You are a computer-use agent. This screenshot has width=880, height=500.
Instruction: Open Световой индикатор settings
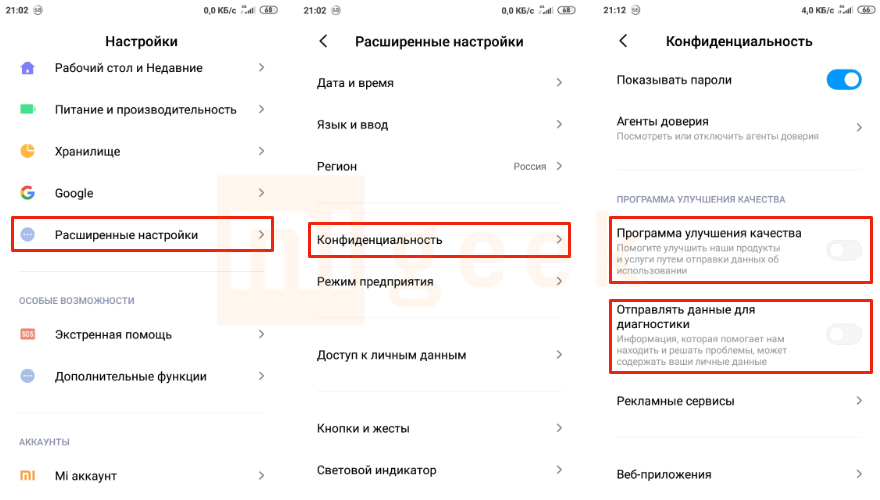point(438,470)
